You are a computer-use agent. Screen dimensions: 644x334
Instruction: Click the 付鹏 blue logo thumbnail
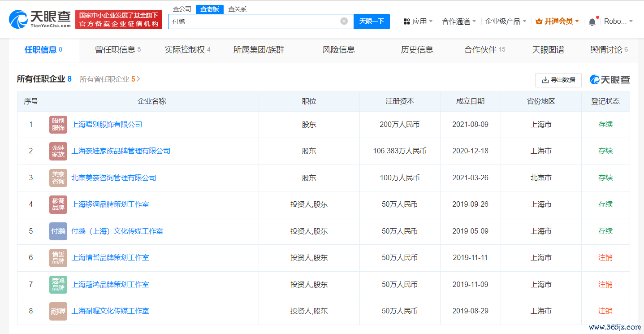(x=58, y=231)
